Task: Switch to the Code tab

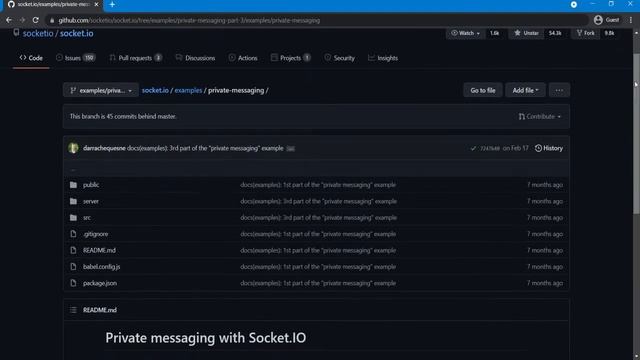Action: [31, 58]
